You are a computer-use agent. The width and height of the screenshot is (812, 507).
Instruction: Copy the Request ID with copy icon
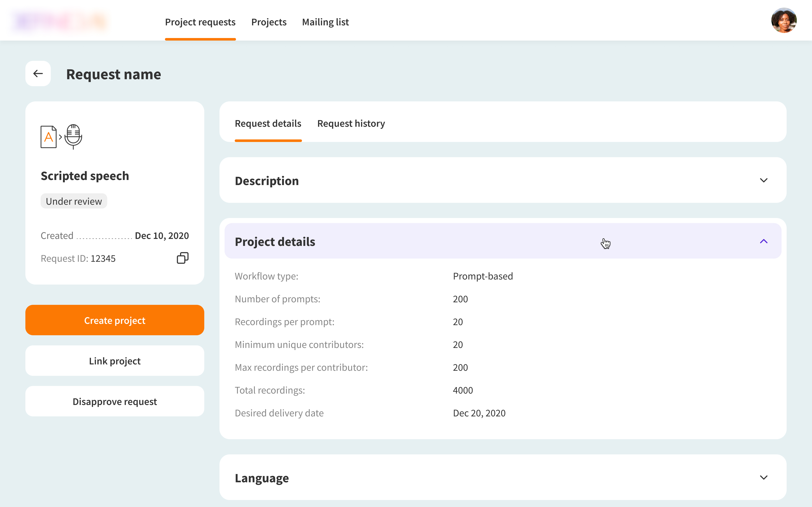(182, 258)
